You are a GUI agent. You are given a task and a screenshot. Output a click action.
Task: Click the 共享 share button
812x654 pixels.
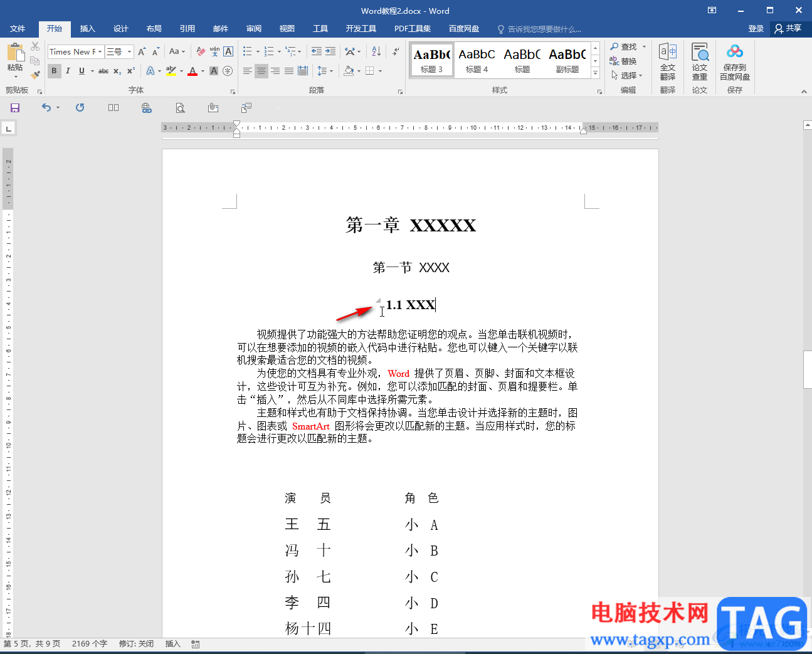point(788,29)
